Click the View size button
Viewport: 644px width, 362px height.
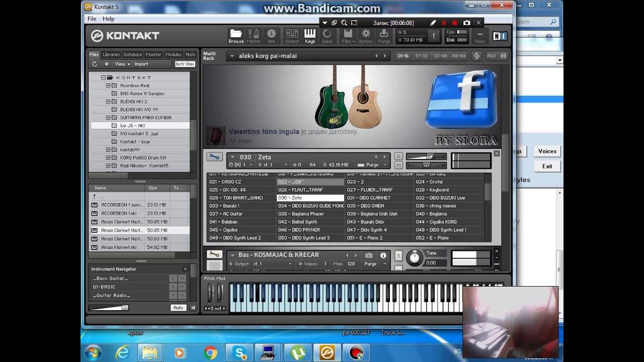480,36
